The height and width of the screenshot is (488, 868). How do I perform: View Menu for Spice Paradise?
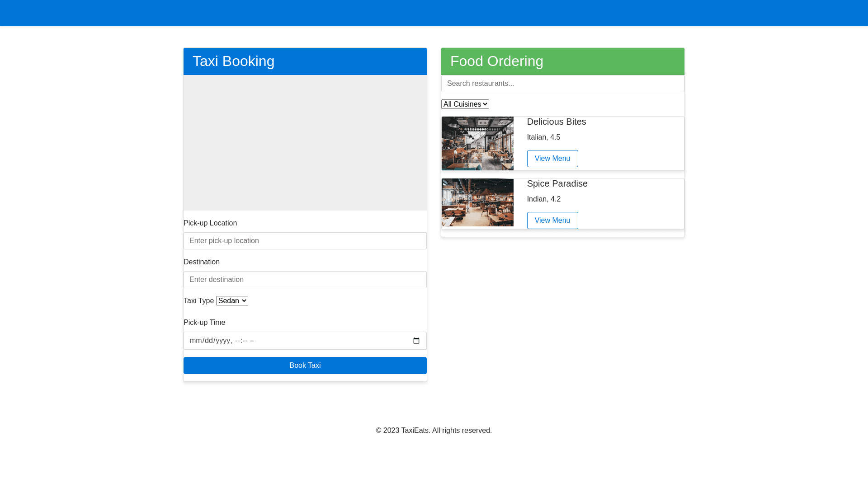click(552, 221)
